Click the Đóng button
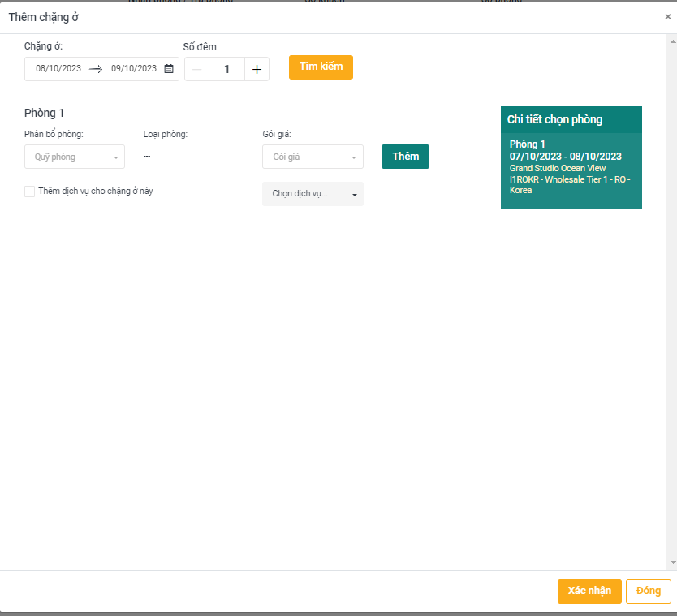Image resolution: width=677 pixels, height=616 pixels. [x=648, y=591]
